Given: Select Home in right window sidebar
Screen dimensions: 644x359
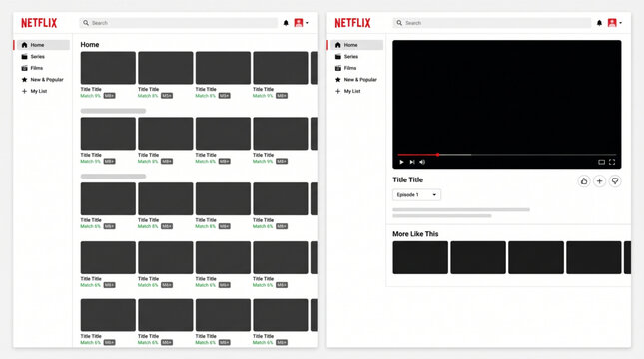Looking at the screenshot, I should (x=356, y=45).
